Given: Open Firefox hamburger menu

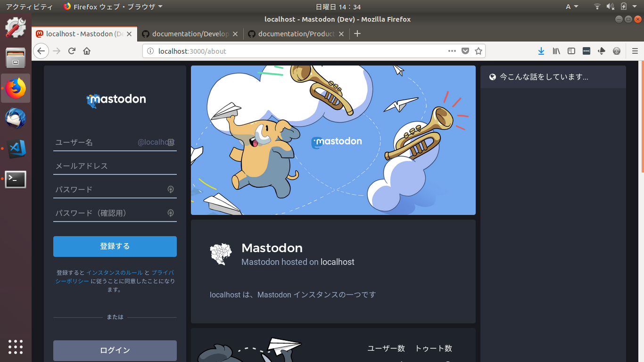Looking at the screenshot, I should pos(635,51).
